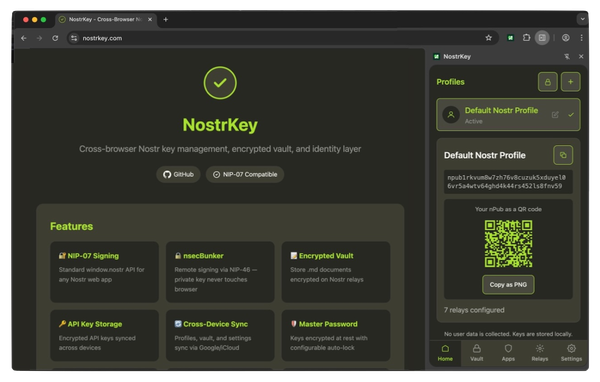Open the Relays tab
The image size is (600, 382).
[540, 353]
